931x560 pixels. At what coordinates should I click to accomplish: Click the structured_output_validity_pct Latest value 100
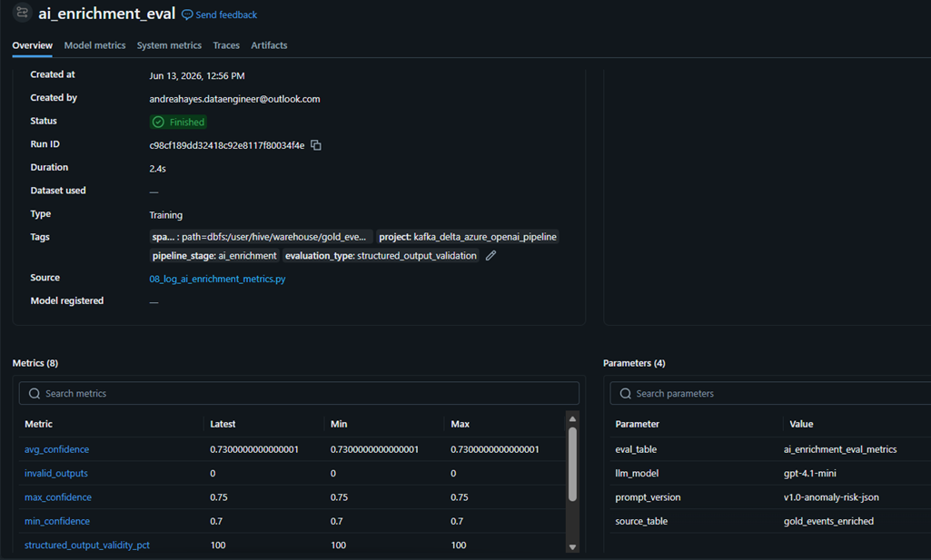(x=218, y=545)
